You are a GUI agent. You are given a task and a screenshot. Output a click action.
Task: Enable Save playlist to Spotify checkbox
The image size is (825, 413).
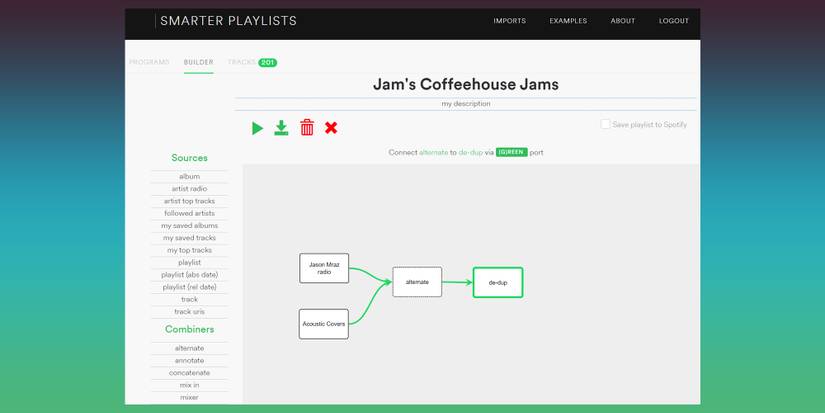pos(606,124)
